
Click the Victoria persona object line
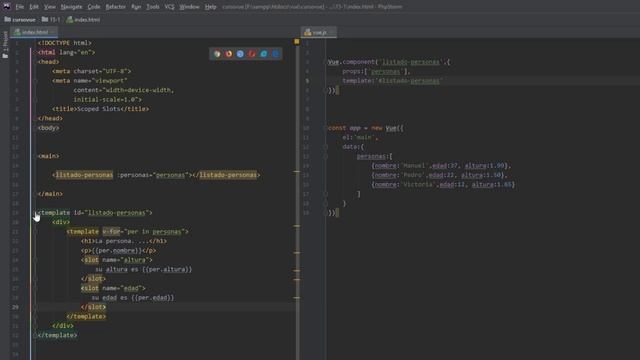tap(443, 184)
